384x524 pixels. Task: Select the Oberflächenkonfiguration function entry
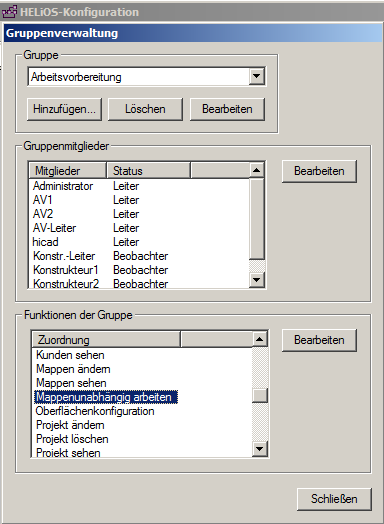[95, 411]
